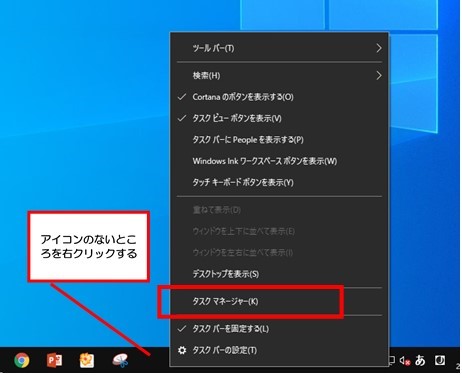Select the ツール バー(T) menu entry
This screenshot has height=375, width=462.
279,48
